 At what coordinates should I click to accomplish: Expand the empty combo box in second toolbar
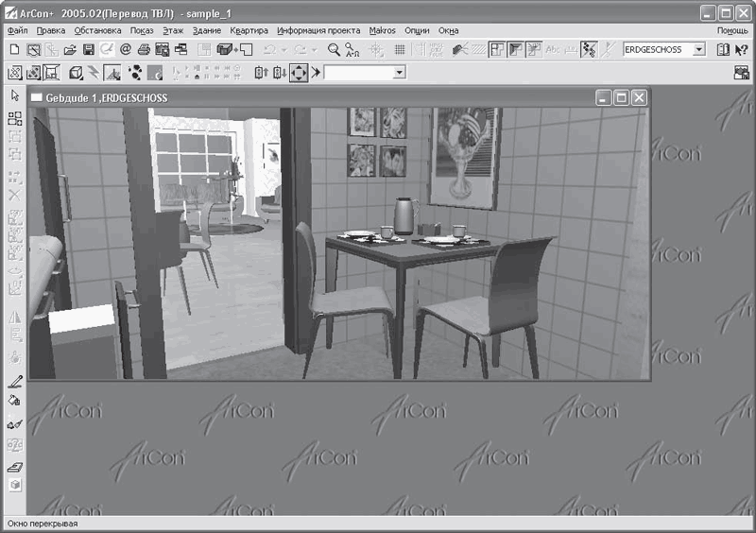[x=400, y=73]
